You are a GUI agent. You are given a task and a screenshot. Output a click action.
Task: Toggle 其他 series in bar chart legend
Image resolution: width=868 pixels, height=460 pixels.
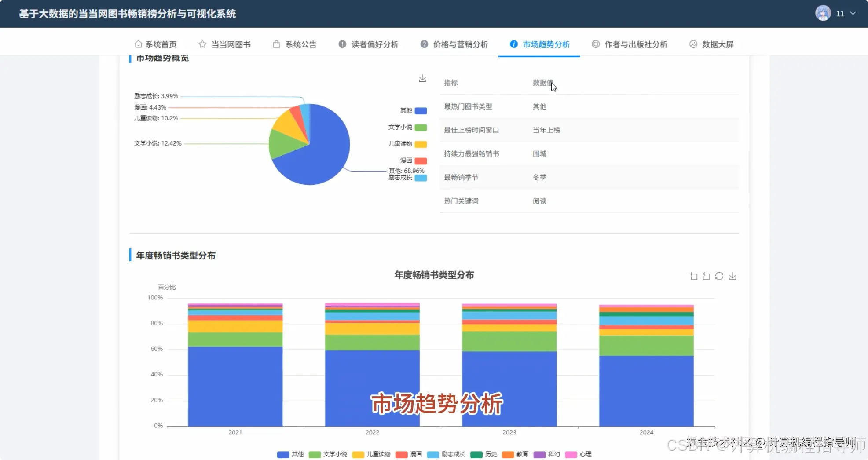click(290, 454)
